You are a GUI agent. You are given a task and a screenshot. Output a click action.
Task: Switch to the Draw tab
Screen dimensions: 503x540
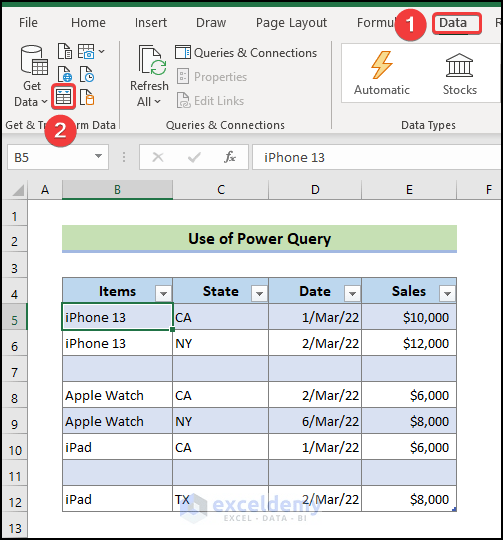[x=211, y=23]
